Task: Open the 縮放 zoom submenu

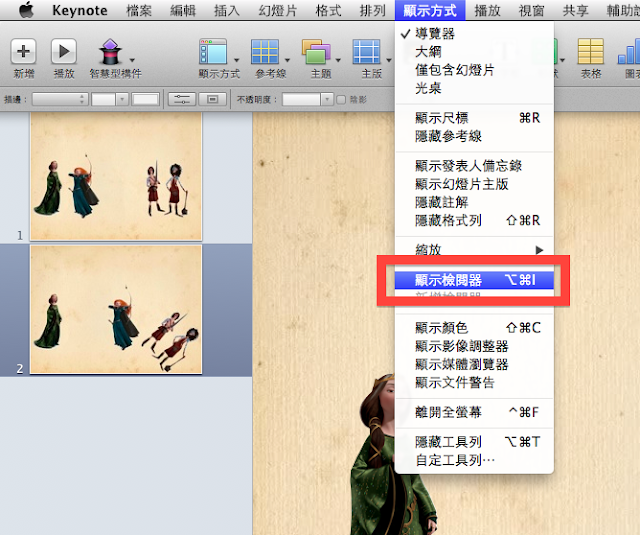Action: (x=474, y=249)
